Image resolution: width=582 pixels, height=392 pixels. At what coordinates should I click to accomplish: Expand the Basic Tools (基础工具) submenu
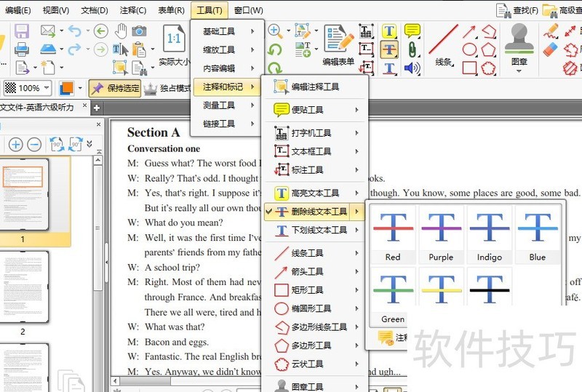(x=227, y=31)
